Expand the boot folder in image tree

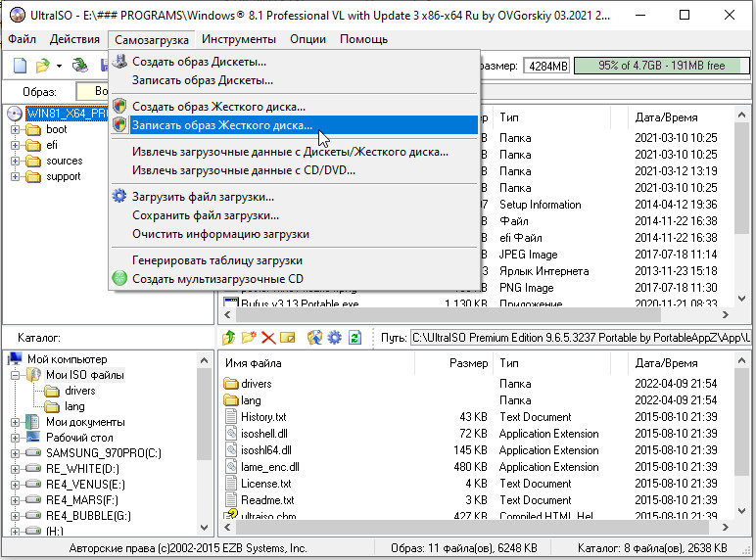click(15, 129)
